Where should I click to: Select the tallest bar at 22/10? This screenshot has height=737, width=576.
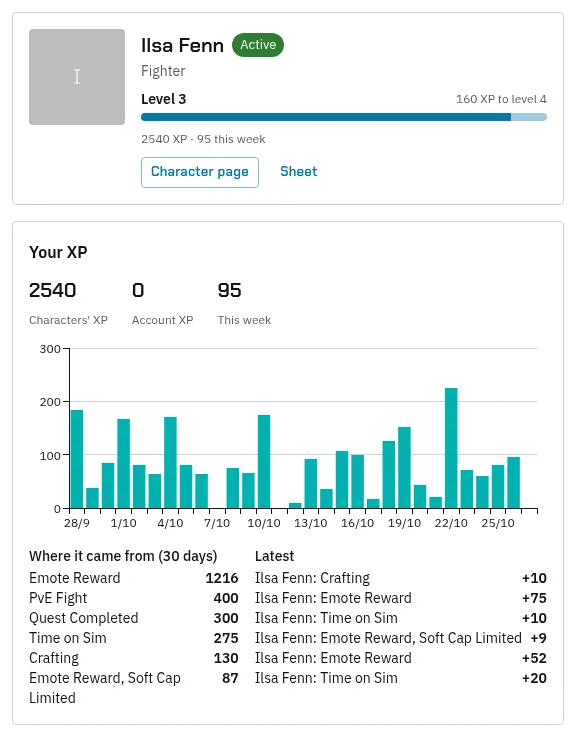coord(451,448)
